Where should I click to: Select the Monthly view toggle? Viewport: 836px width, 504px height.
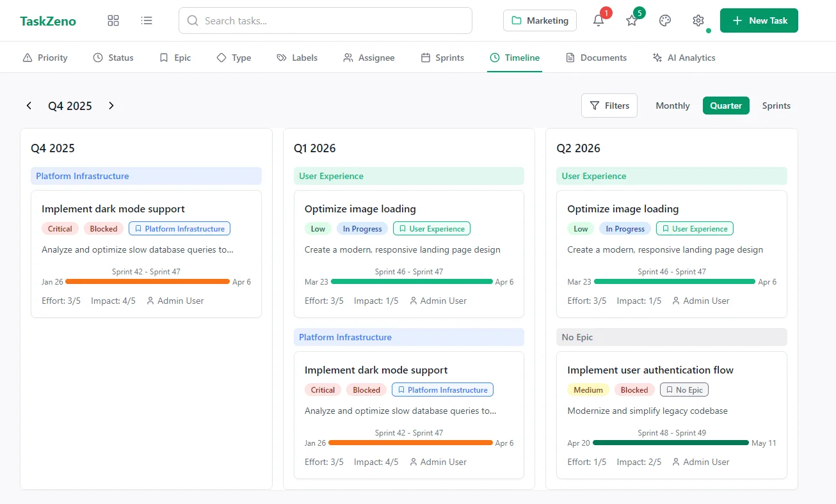click(x=672, y=106)
